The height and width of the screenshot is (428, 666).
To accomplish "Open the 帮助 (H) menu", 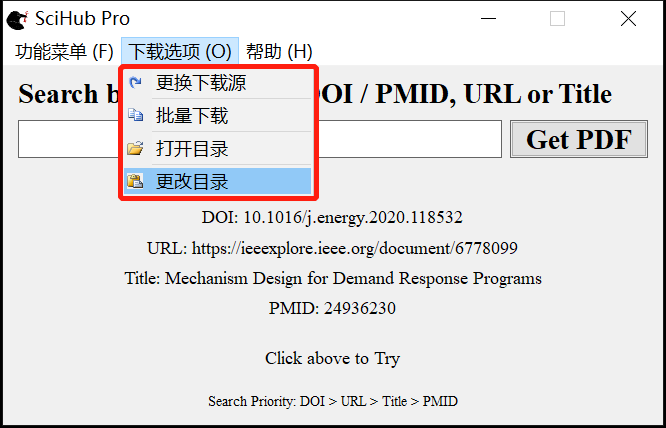I will [279, 52].
